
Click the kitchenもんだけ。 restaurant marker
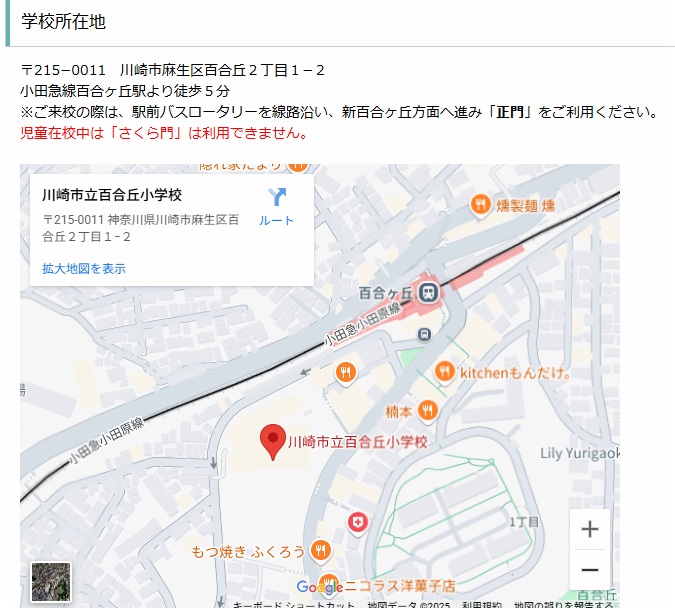[x=444, y=372]
